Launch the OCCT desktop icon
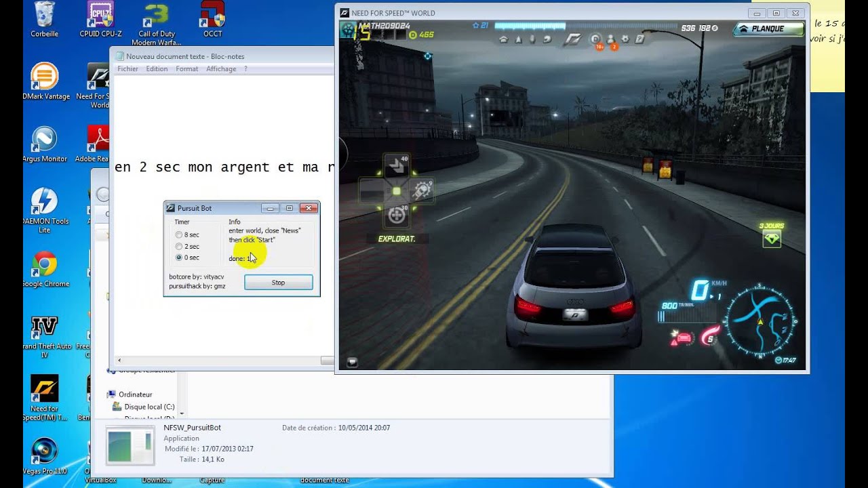This screenshot has height=488, width=868. 212,18
